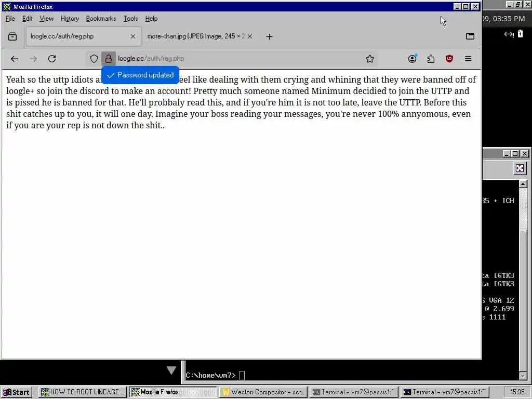Open the Help menu

coord(151,19)
